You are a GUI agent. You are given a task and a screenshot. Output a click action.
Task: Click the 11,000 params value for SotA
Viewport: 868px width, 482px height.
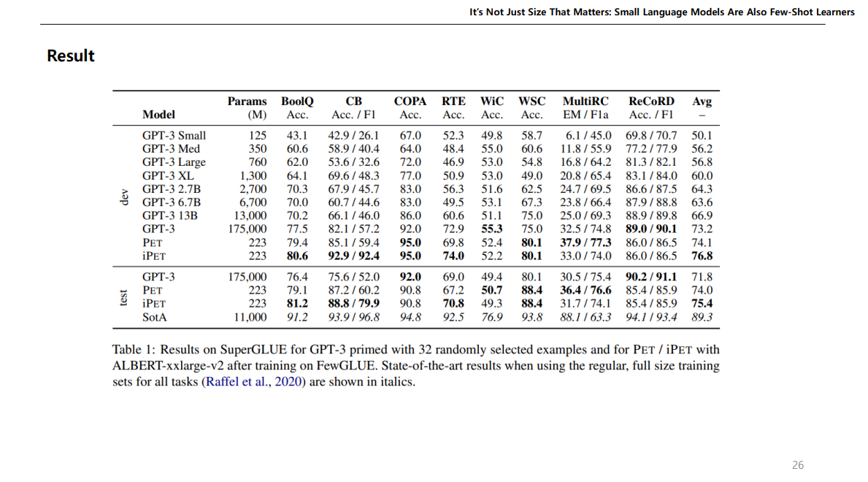pyautogui.click(x=250, y=318)
